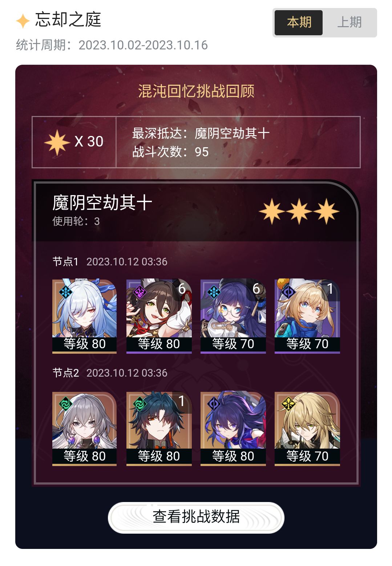Select the glasses-wearing ice character, level 70

(x=233, y=316)
